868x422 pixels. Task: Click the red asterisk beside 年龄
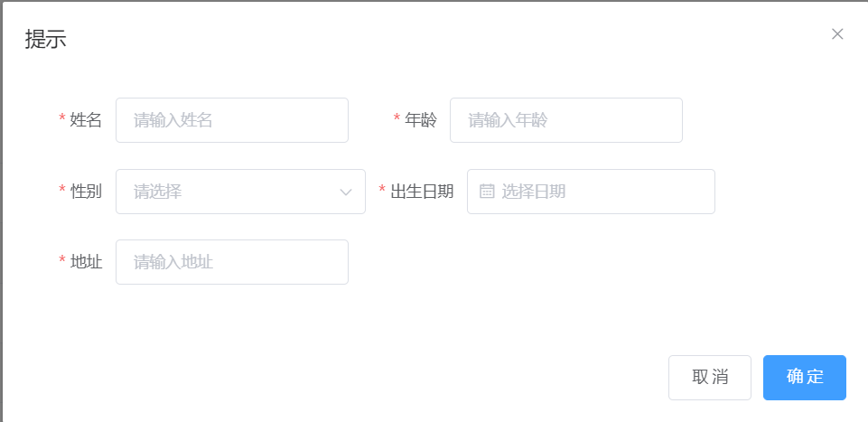click(397, 118)
